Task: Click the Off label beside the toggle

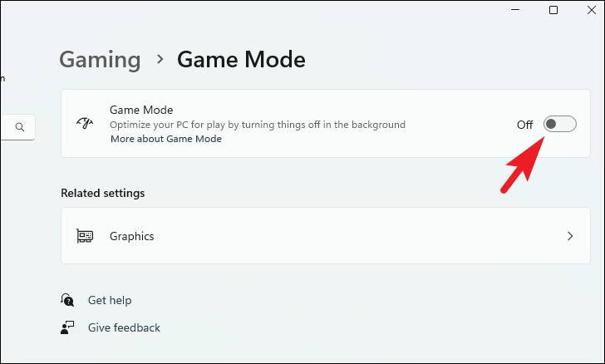Action: (524, 125)
